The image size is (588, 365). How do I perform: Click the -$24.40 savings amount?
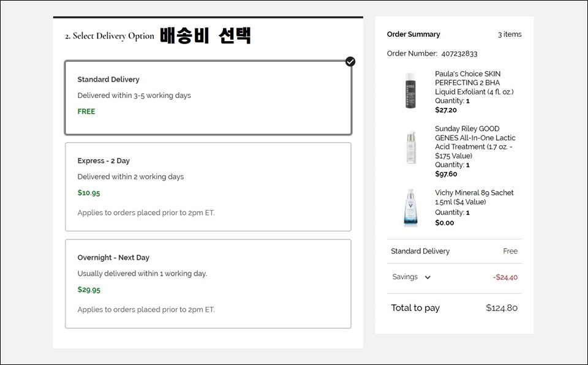(x=505, y=277)
